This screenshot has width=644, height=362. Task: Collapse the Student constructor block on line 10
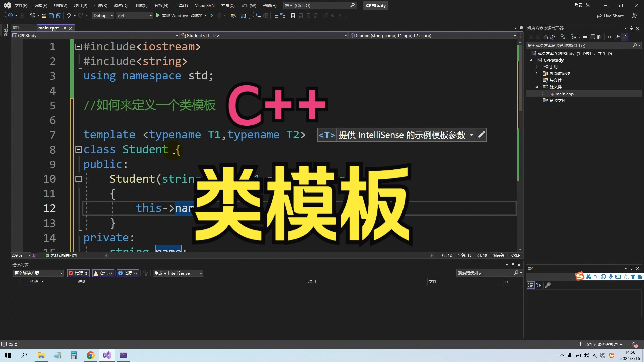click(78, 179)
